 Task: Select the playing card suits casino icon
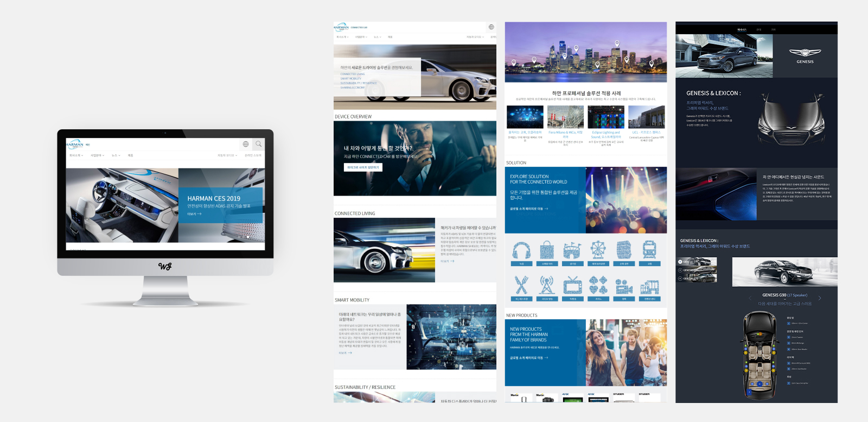click(598, 285)
